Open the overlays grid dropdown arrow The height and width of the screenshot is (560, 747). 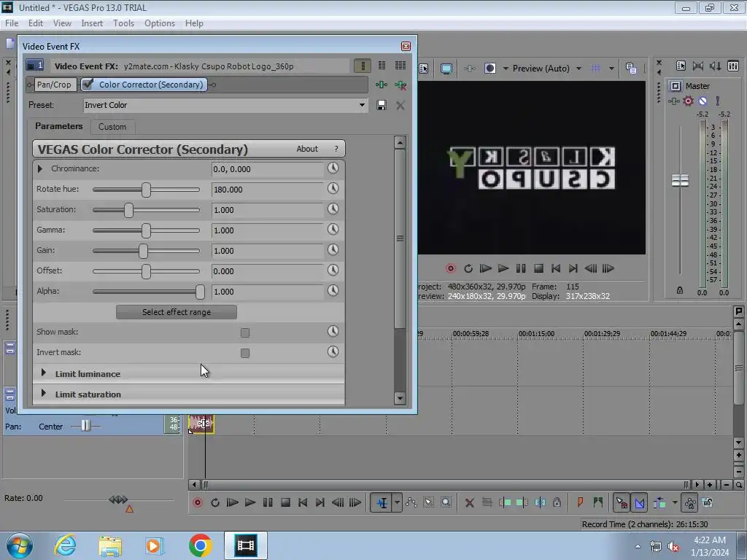click(x=611, y=69)
